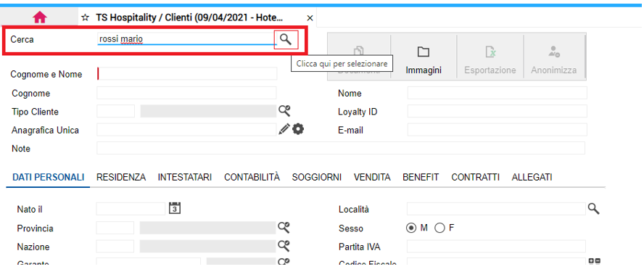Image resolution: width=644 pixels, height=272 pixels.
Task: Switch to the DATI PERSONALI tab
Action: pyautogui.click(x=49, y=177)
